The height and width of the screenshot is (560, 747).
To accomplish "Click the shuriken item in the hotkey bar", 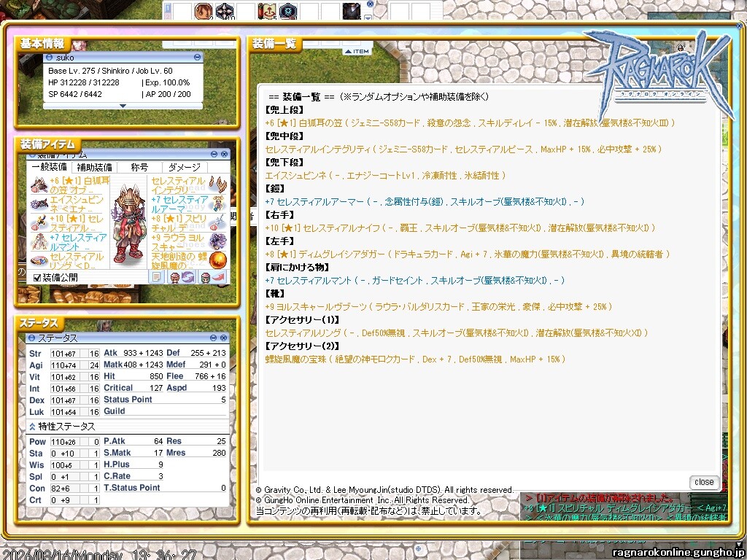I will coord(225,11).
